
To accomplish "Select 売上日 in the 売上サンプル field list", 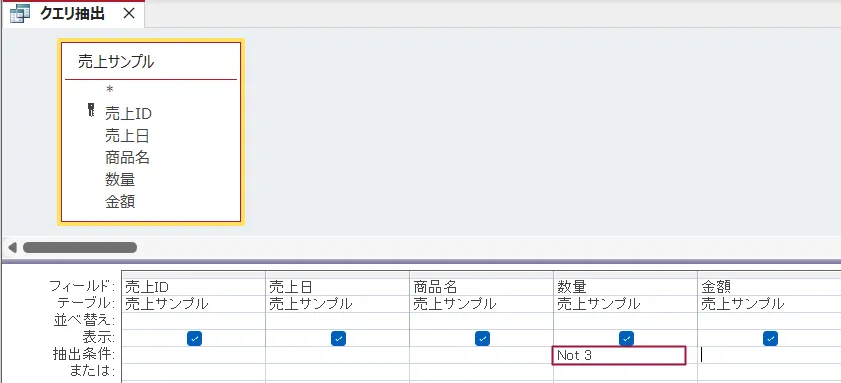I will 127,136.
